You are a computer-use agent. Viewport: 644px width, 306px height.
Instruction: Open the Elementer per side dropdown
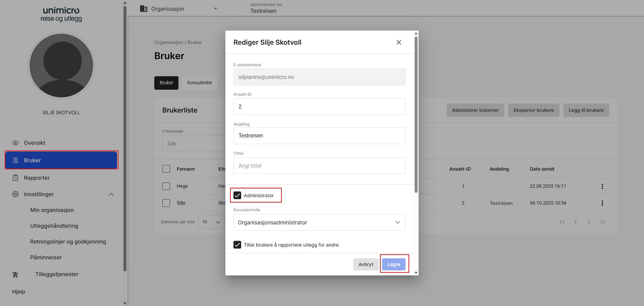(x=211, y=222)
